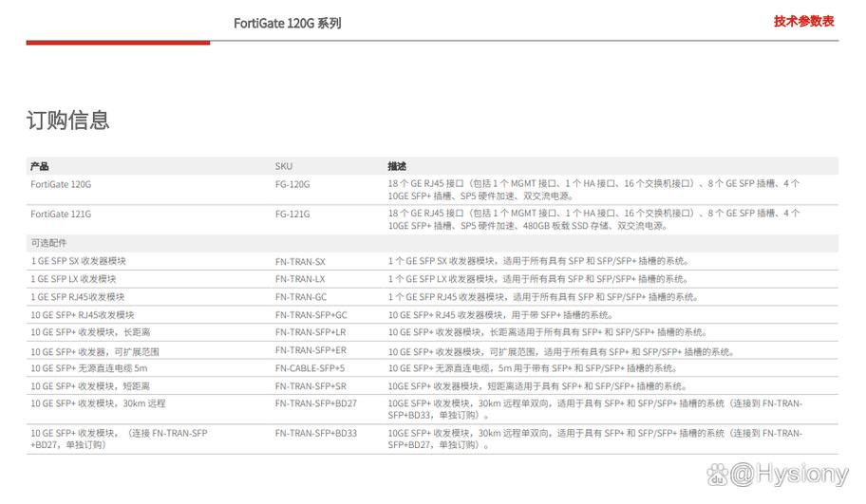Select product cell '1 GE SFP SX 收发器模块'
The width and height of the screenshot is (866, 504).
tap(78, 261)
